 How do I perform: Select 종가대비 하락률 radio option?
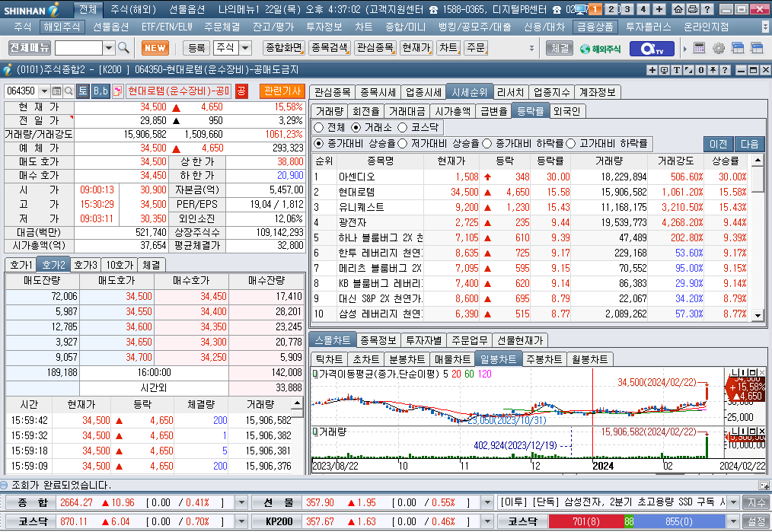(x=487, y=143)
